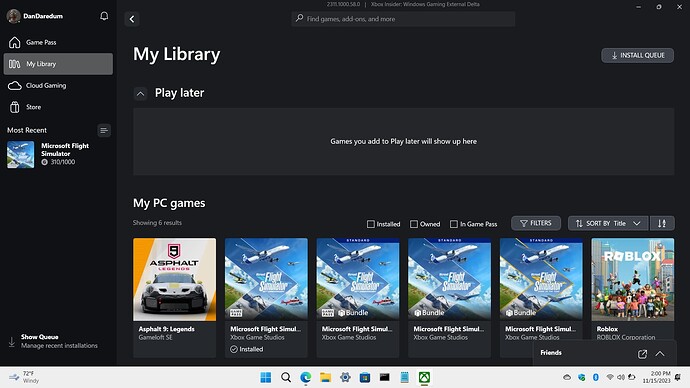Expand the Friends panel chevron
This screenshot has height=388, width=690.
[x=660, y=354]
